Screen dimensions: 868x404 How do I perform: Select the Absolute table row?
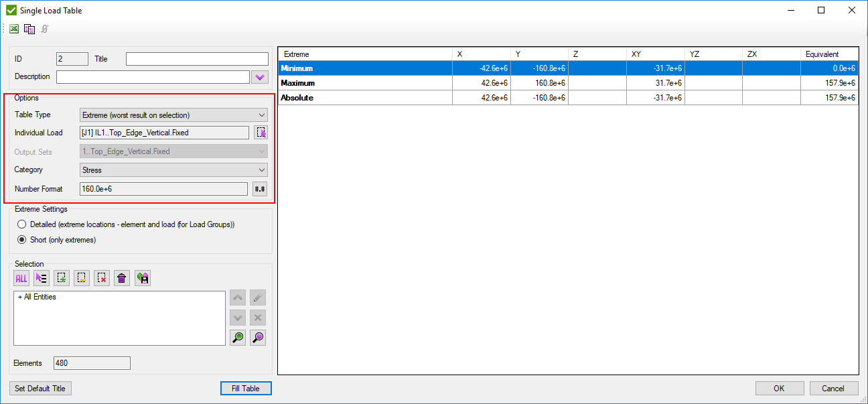click(x=568, y=98)
